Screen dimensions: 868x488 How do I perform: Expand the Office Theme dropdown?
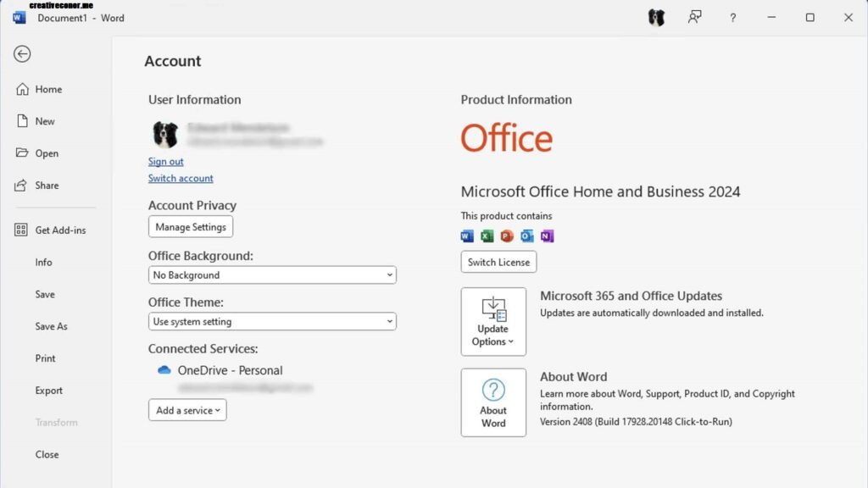[x=272, y=321]
